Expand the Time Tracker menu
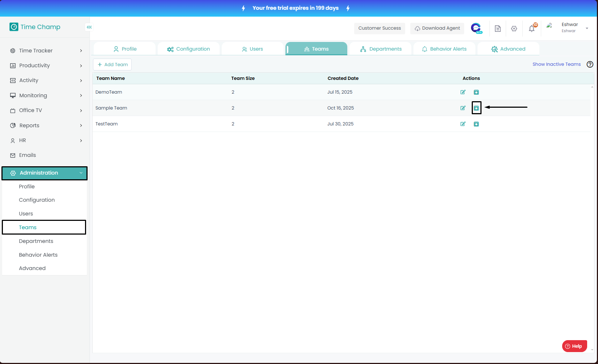Screen dimensions: 598x364 (46, 51)
